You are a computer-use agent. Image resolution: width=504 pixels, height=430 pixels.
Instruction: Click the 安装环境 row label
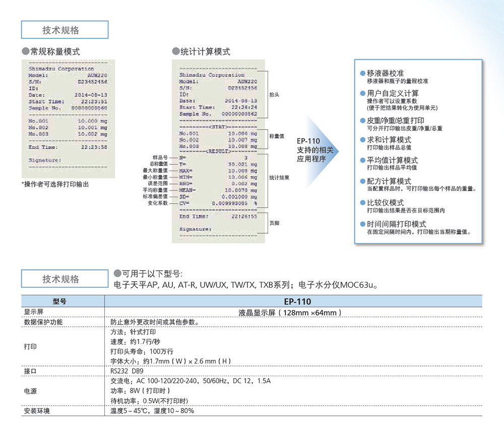tap(37, 411)
